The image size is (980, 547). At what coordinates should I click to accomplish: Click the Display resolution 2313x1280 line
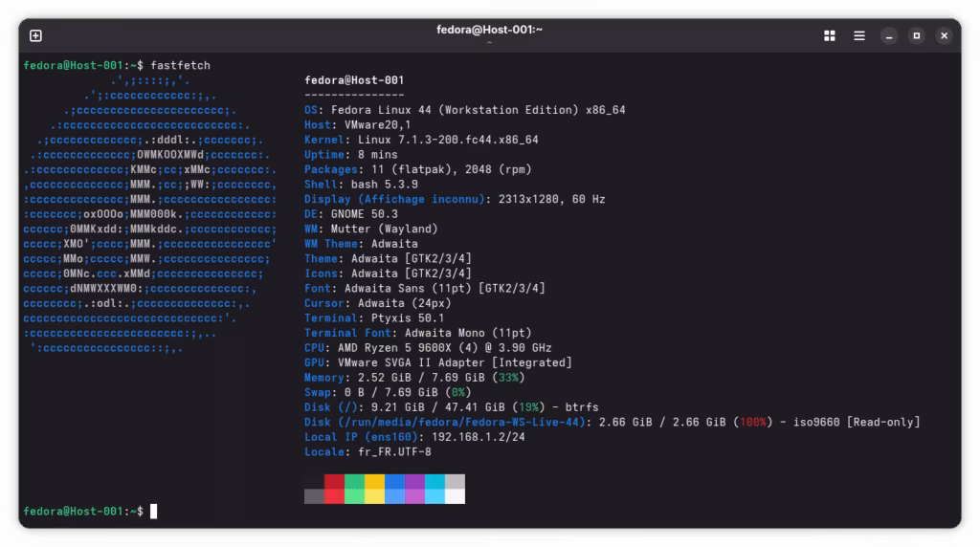455,199
